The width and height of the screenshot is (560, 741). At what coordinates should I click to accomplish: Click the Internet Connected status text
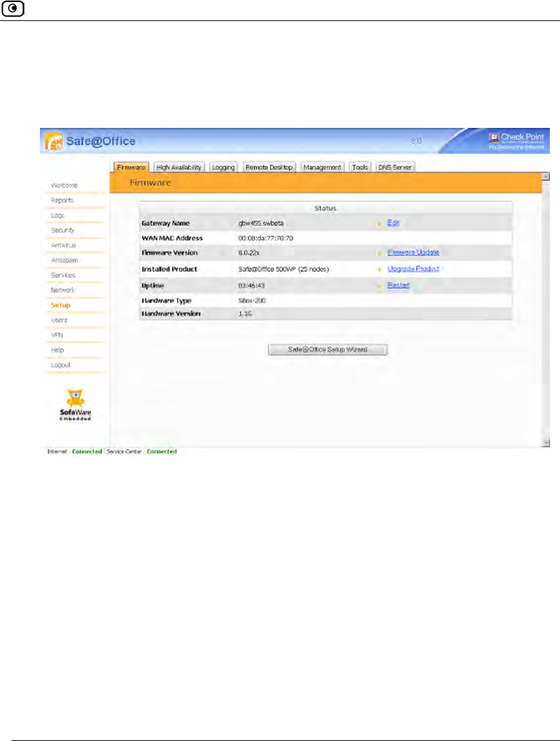click(87, 452)
